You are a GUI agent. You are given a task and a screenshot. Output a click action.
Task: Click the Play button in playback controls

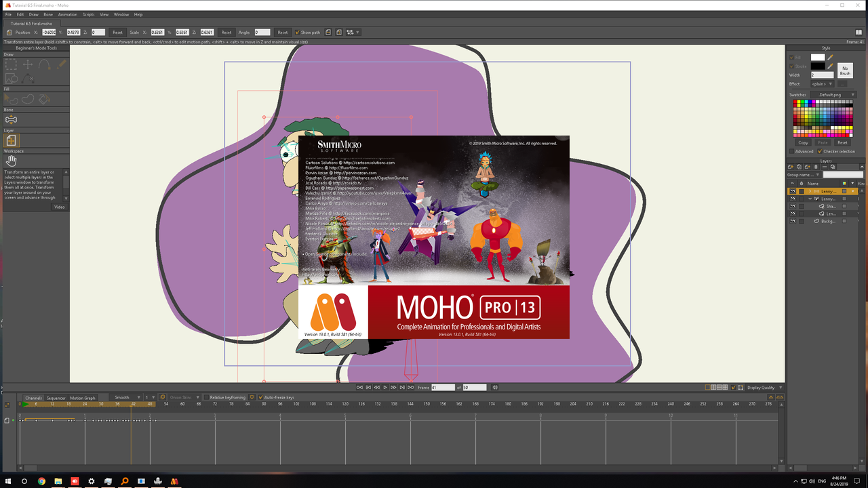click(385, 388)
